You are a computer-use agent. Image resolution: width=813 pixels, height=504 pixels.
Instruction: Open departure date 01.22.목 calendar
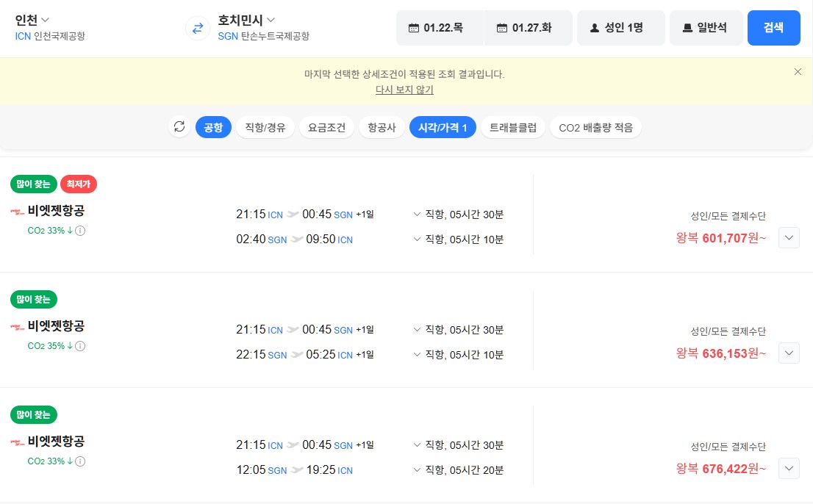[x=440, y=28]
